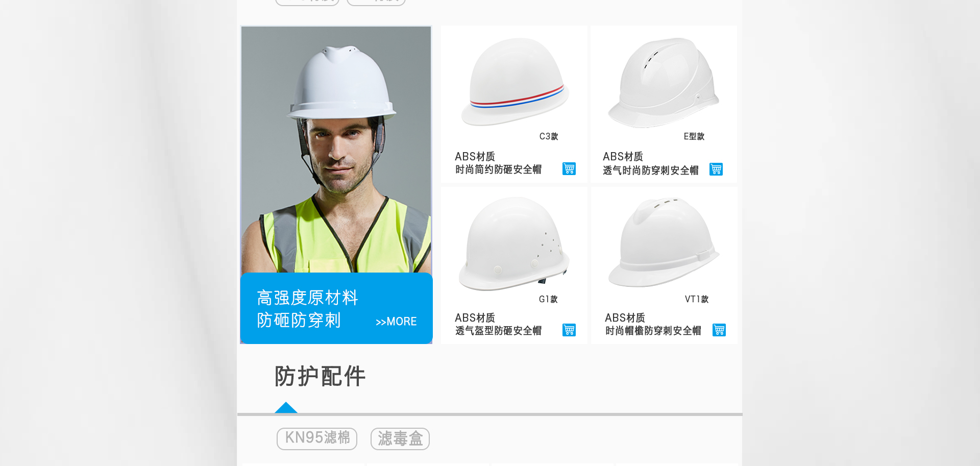Click cart icon for E型款 helmet
The height and width of the screenshot is (466, 980).
716,169
